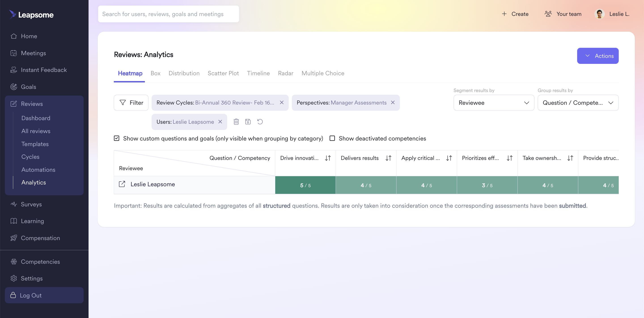The height and width of the screenshot is (318, 644).
Task: Click Review Cycles filter chip text
Action: click(215, 103)
